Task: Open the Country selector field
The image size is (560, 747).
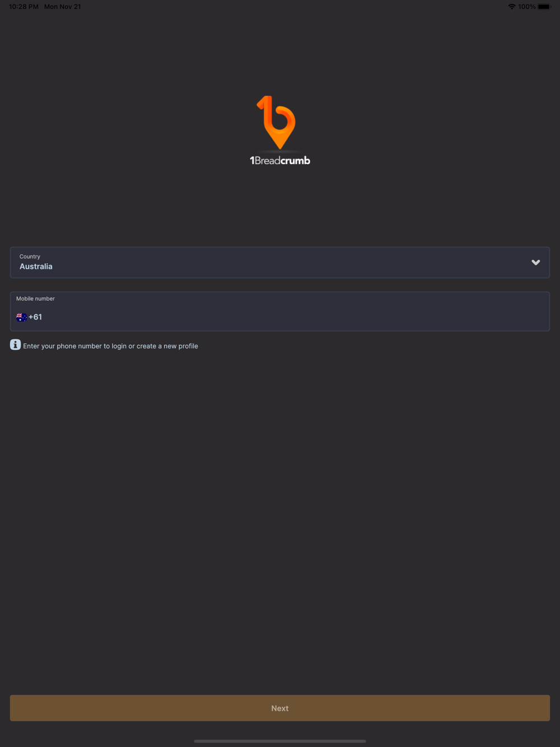Action: [x=280, y=262]
